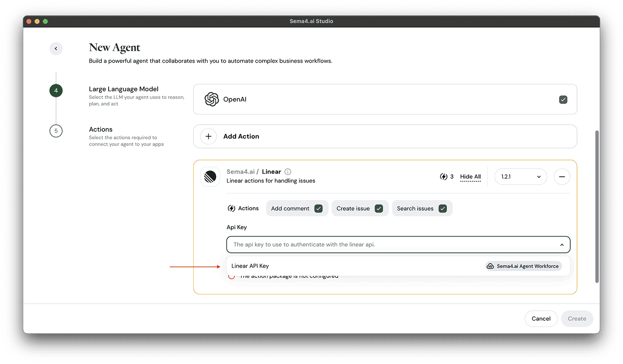Screen dimensions: 623x364
Task: Click the plus icon for Add Action
Action: point(208,136)
